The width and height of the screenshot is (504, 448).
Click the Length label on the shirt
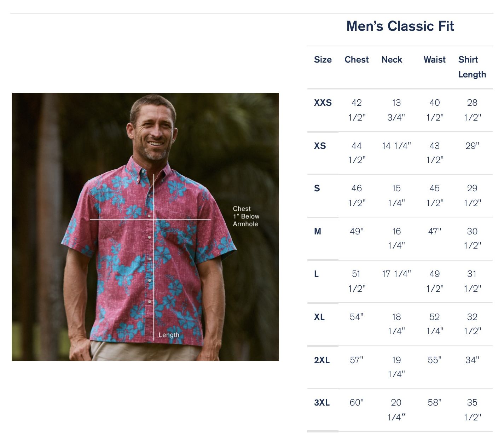point(169,335)
